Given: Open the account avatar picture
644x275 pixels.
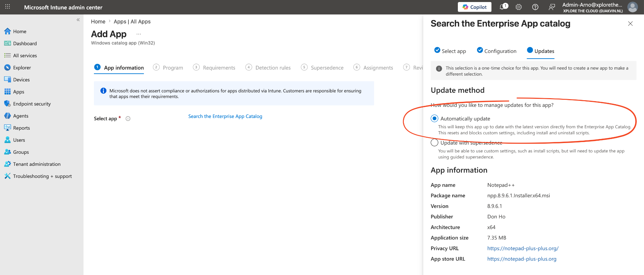Looking at the screenshot, I should pos(633,7).
